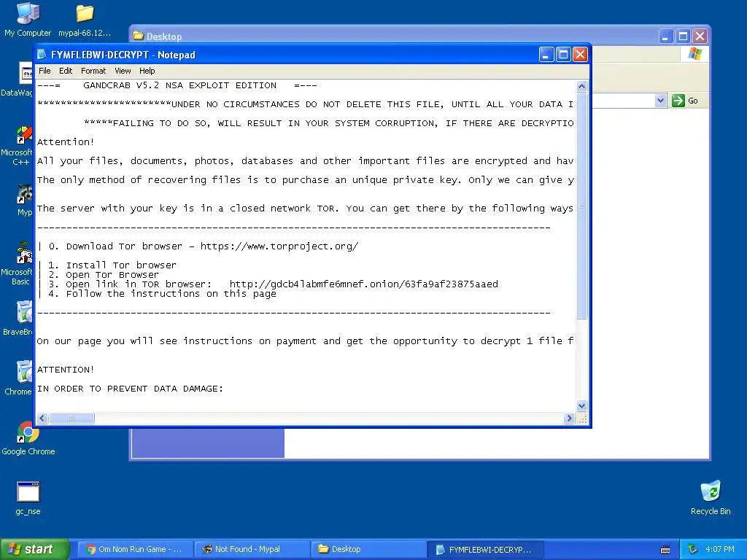Click Go button in Desktop window
This screenshot has height=560, width=747.
pyautogui.click(x=685, y=101)
